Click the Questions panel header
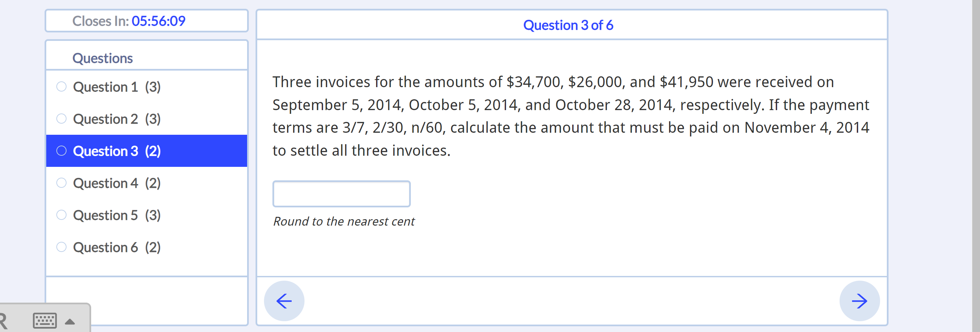 pos(102,57)
